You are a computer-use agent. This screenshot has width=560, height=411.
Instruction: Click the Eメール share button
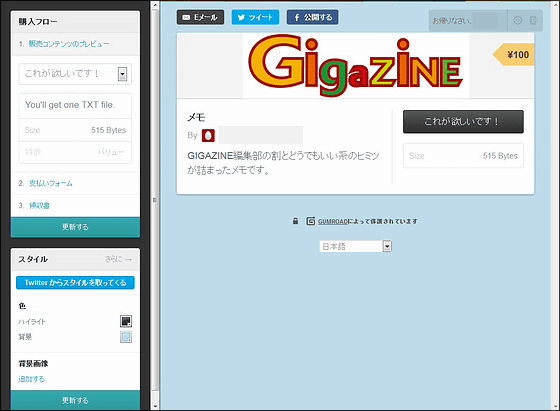click(200, 17)
